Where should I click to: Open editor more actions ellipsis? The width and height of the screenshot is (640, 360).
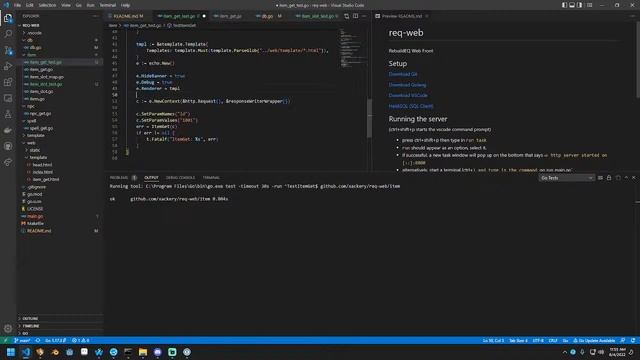coord(364,16)
